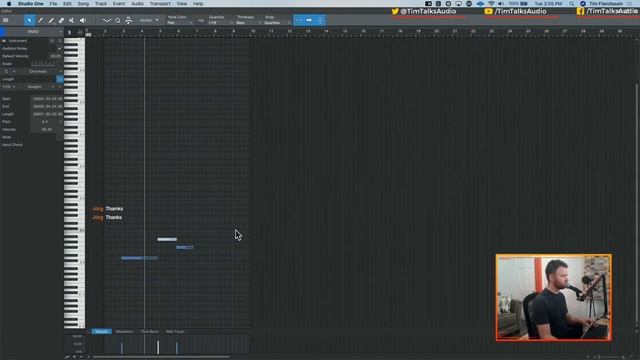Click the webcam video thumbnail
This screenshot has width=640, height=360.
pos(554,298)
